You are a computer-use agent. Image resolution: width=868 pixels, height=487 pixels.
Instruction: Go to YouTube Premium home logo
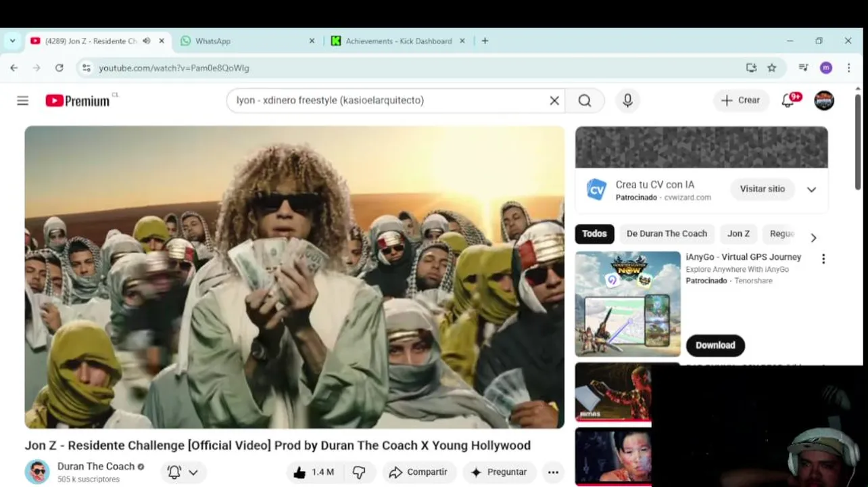[x=78, y=101]
